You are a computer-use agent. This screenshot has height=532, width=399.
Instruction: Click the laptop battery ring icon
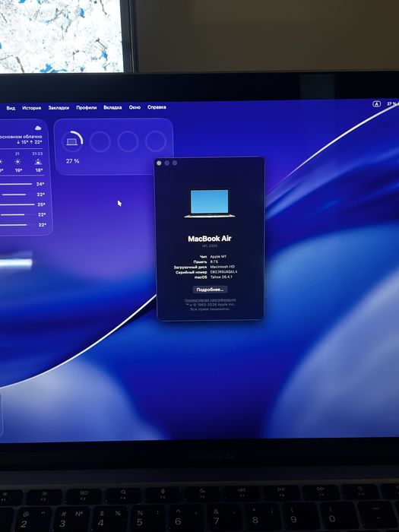[x=72, y=141]
